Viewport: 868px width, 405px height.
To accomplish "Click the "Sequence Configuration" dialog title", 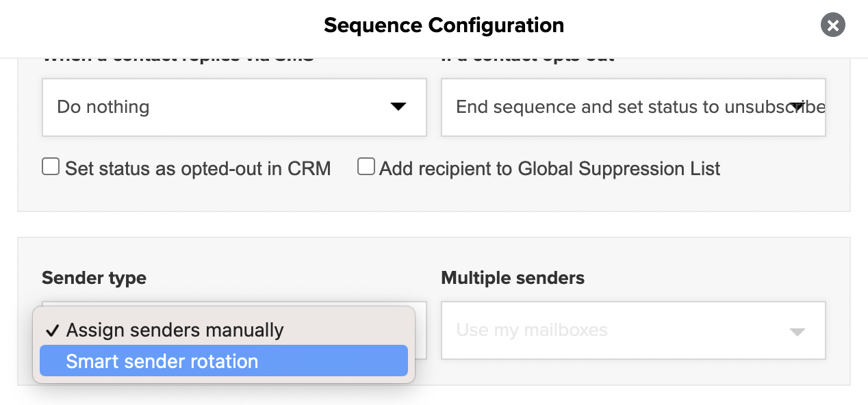I will pyautogui.click(x=444, y=25).
